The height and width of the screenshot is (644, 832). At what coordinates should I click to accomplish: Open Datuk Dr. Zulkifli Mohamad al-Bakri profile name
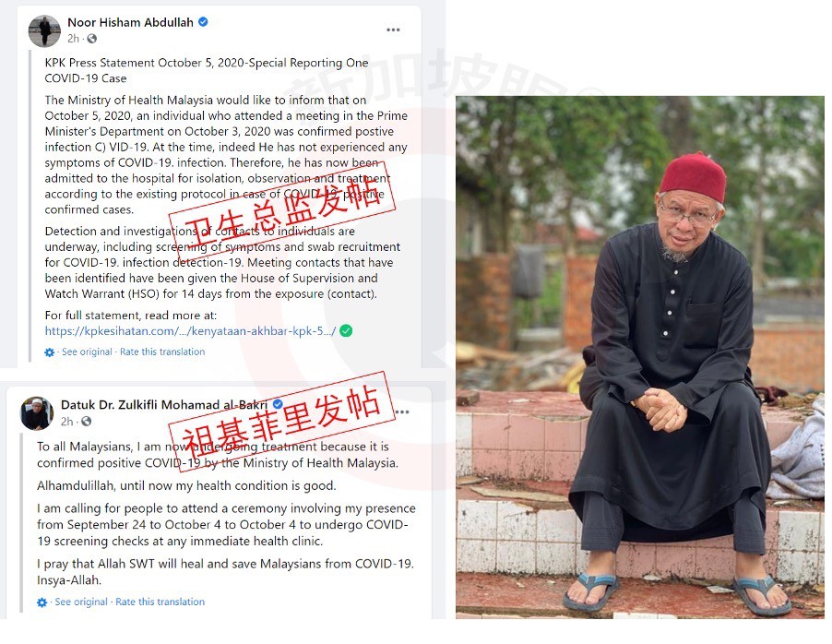(164, 404)
